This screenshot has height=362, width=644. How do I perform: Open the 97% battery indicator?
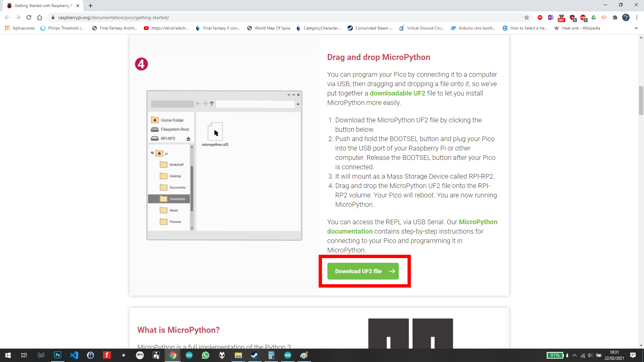[x=555, y=355]
